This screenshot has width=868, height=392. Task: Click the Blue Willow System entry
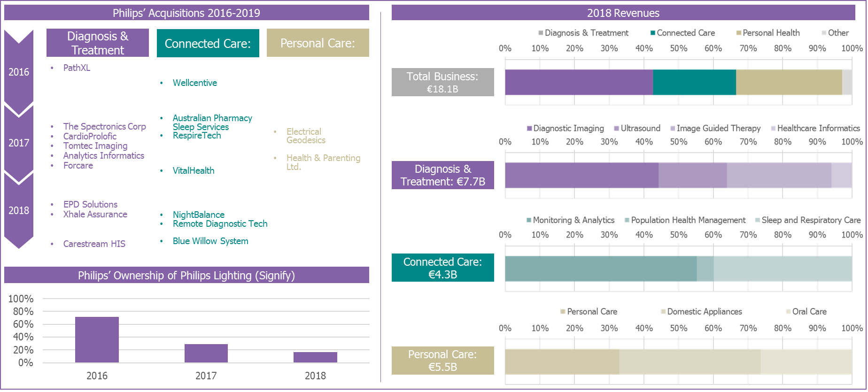click(210, 241)
